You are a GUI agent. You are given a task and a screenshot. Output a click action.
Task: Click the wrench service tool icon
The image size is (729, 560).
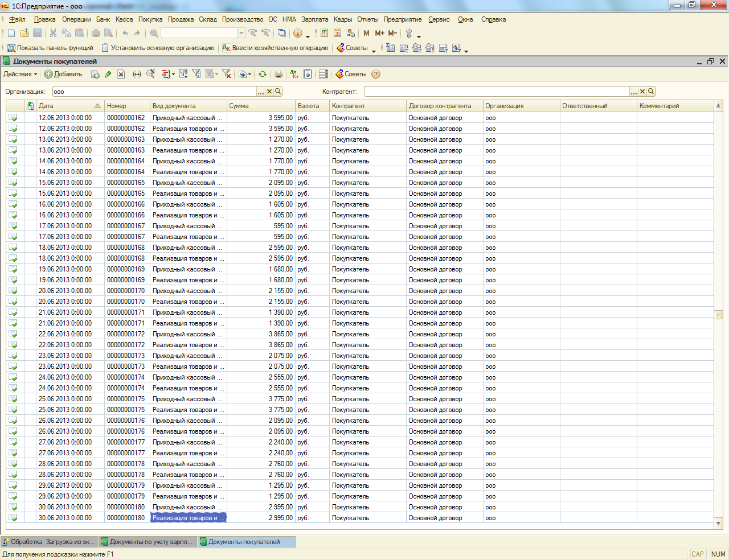click(409, 33)
